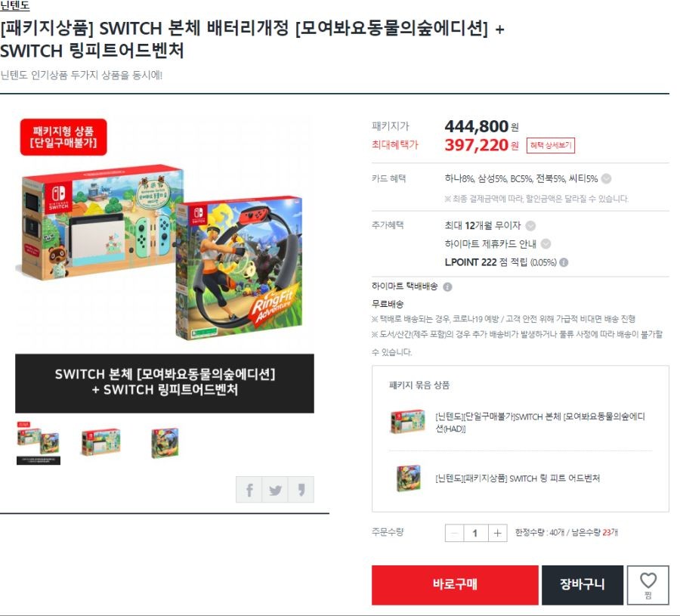
Task: Share product on Facebook icon
Action: point(249,490)
